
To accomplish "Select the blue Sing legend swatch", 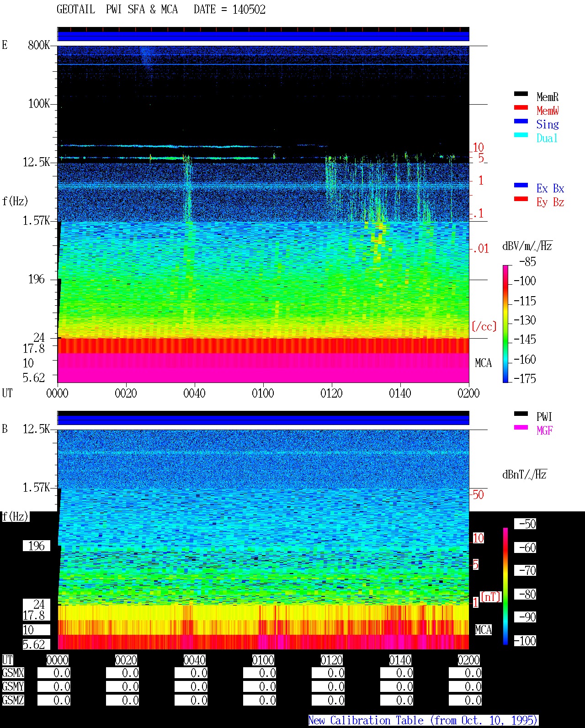I will 521,122.
